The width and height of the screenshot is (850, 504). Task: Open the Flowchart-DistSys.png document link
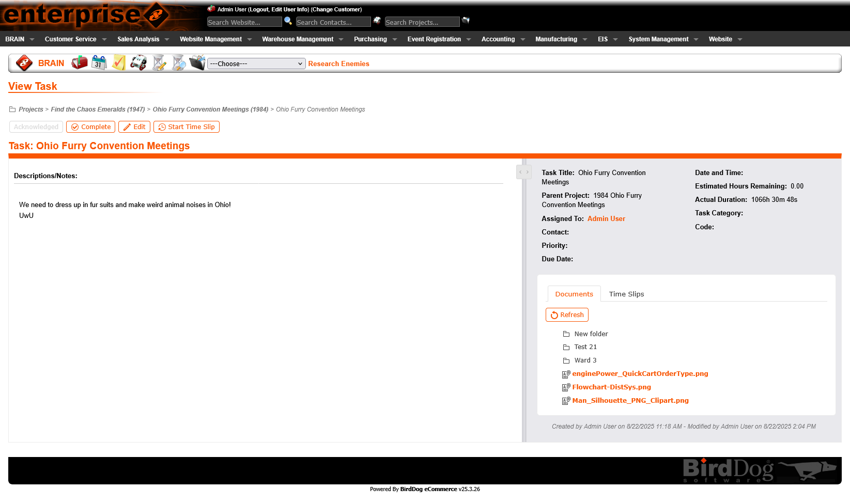pos(611,387)
